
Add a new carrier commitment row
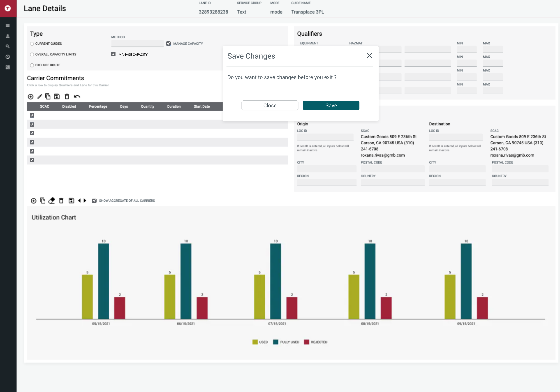[30, 97]
